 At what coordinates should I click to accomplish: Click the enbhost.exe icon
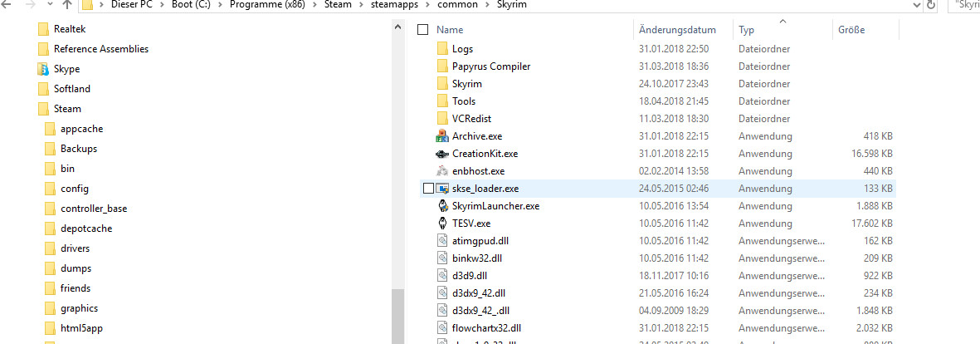(x=441, y=171)
